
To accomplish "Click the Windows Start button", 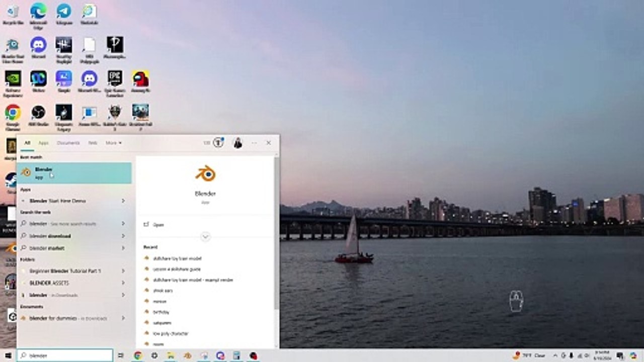I will coord(8,355).
